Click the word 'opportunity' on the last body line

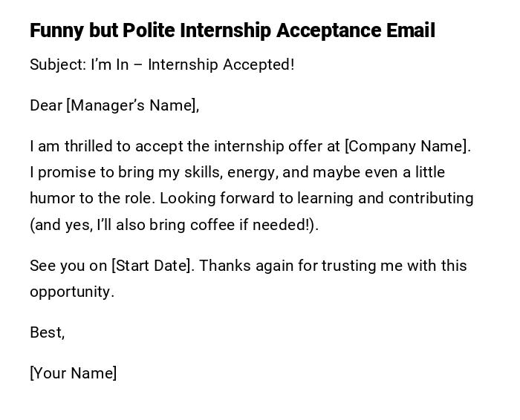pos(71,292)
